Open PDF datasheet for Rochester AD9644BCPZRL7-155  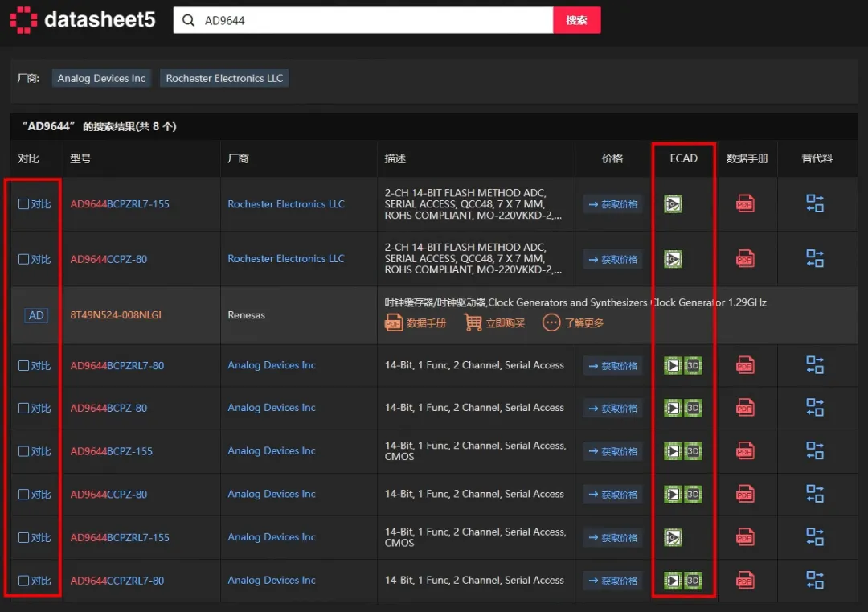pos(745,203)
